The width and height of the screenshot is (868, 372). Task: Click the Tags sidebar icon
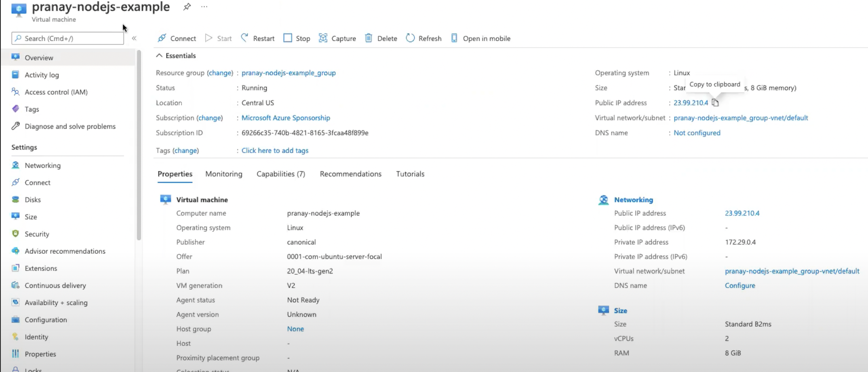15,109
